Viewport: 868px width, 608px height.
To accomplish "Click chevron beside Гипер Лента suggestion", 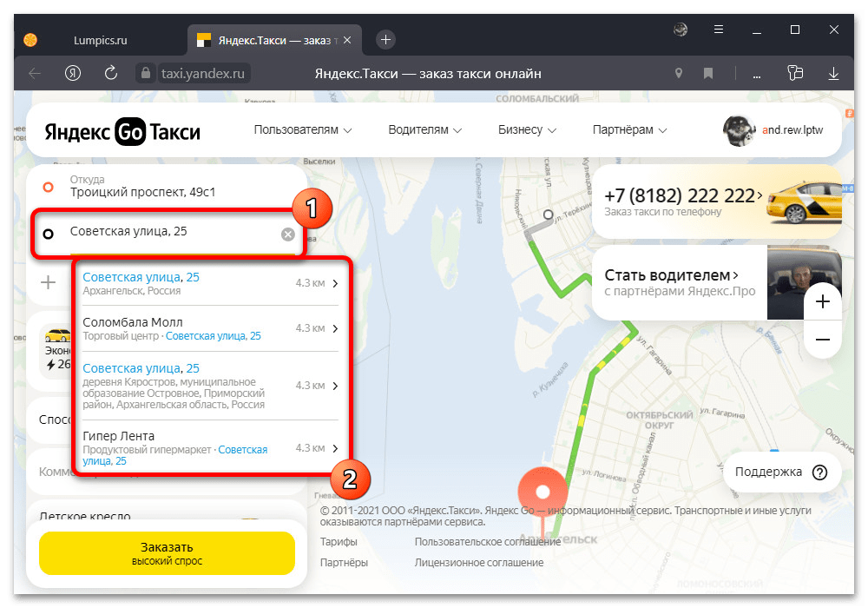I will pyautogui.click(x=335, y=448).
